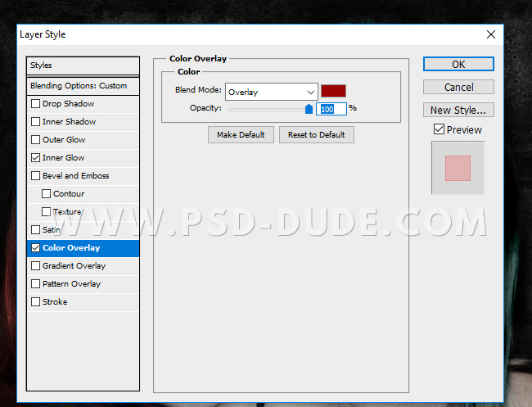Close the Layer Style dialog
Viewport: 532px width, 407px height.
[x=490, y=34]
